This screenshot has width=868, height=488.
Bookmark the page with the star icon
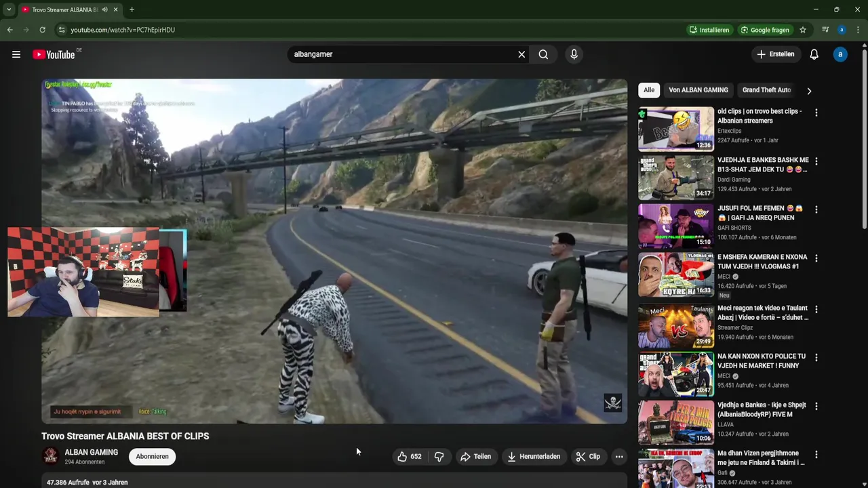[x=803, y=30]
